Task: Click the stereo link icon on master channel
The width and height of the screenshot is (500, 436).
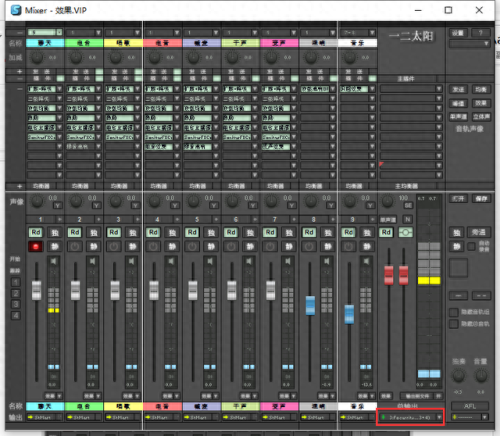Action: point(406,232)
